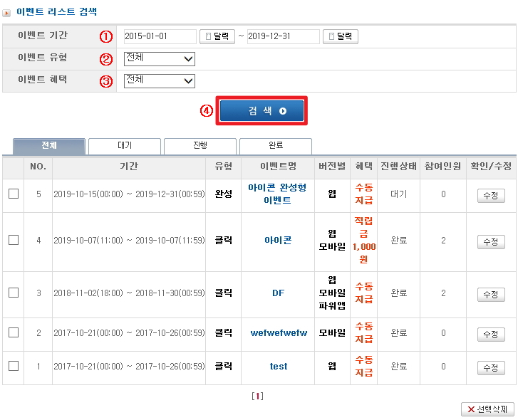Open calendar for the end date
This screenshot has height=420, width=518.
point(341,36)
